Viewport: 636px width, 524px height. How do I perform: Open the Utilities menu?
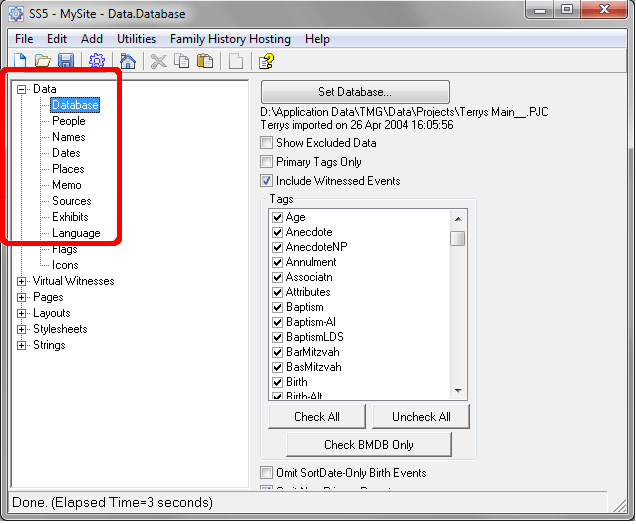click(136, 39)
